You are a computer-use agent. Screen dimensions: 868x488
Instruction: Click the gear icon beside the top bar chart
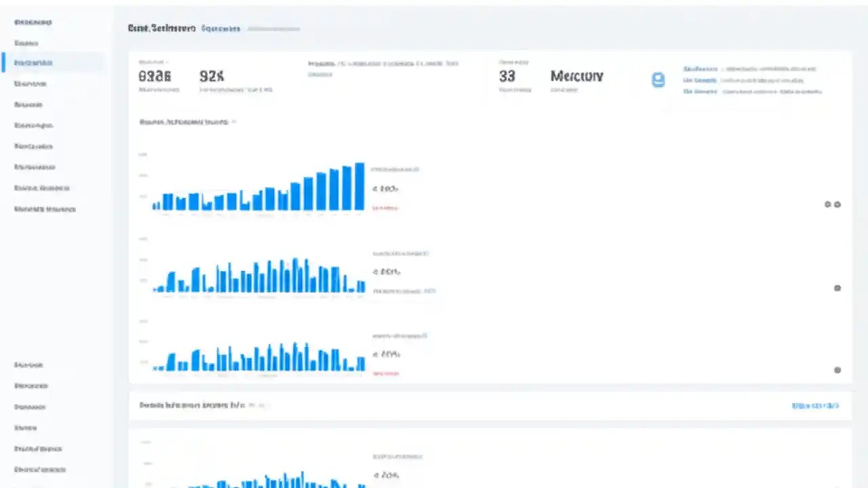coord(837,204)
